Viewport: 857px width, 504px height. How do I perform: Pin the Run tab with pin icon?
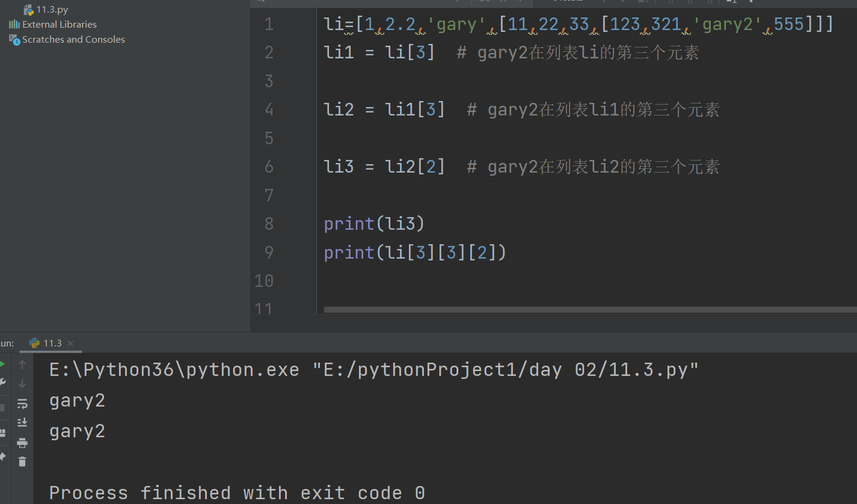click(x=2, y=457)
